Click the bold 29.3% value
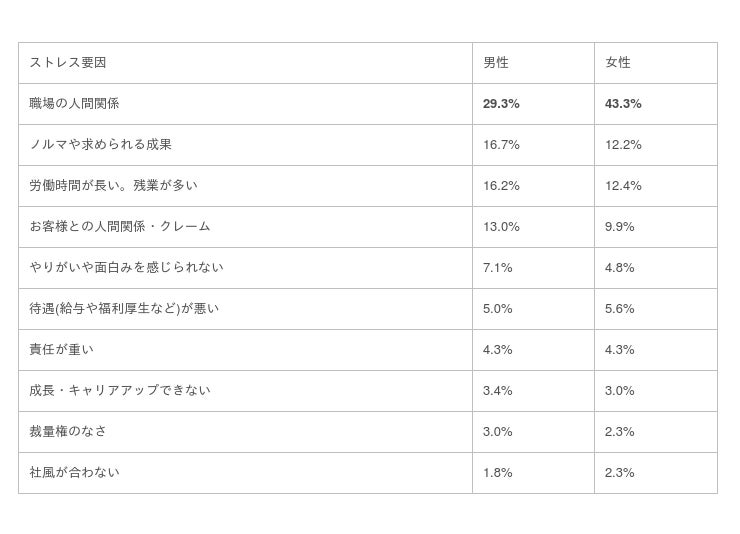Viewport: 740px width, 534px height. 501,104
